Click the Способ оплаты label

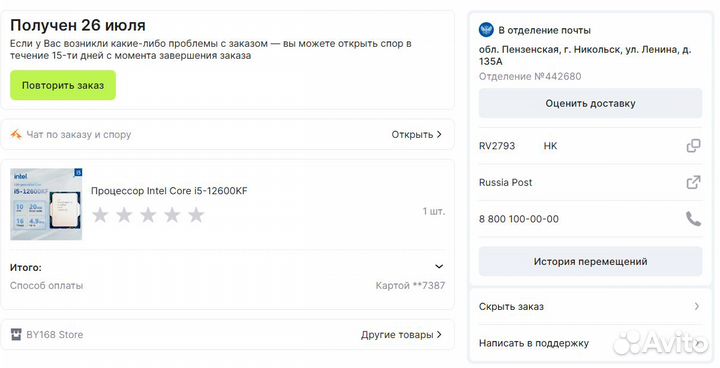pos(46,285)
